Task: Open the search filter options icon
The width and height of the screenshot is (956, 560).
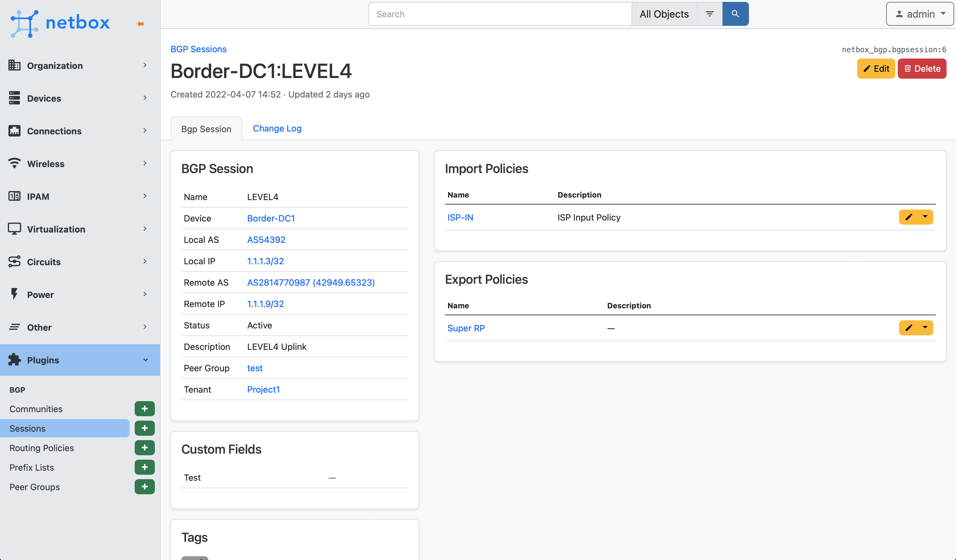Action: [x=709, y=14]
